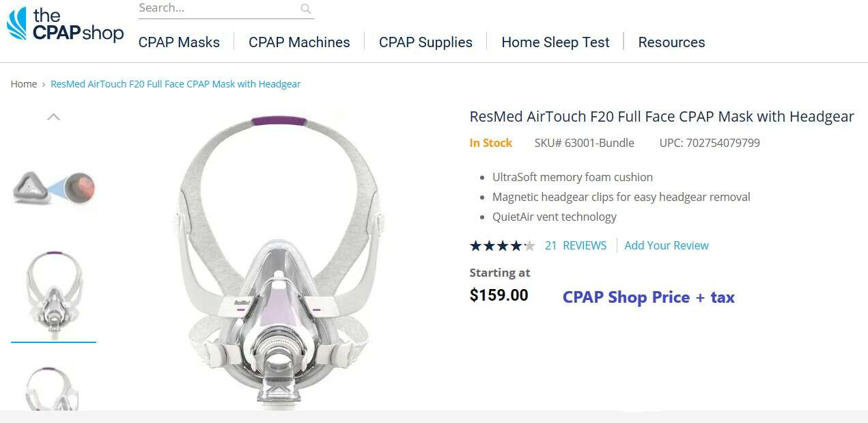Open the CPAP Supplies menu
This screenshot has height=423, width=868.
click(x=425, y=42)
